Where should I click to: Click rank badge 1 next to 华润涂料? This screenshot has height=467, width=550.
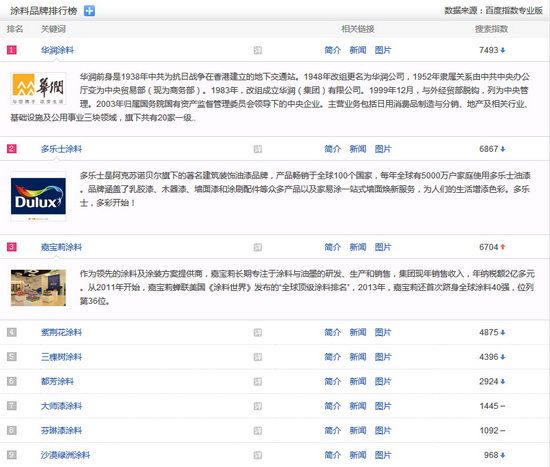pos(12,50)
